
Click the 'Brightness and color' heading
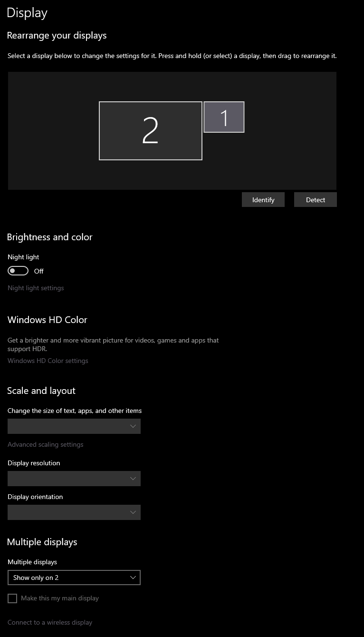50,237
